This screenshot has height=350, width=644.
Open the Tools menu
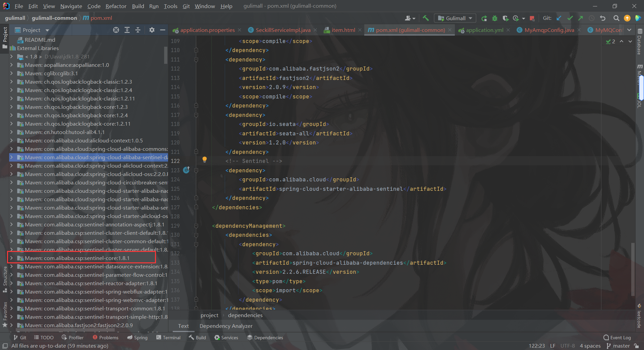coord(170,6)
